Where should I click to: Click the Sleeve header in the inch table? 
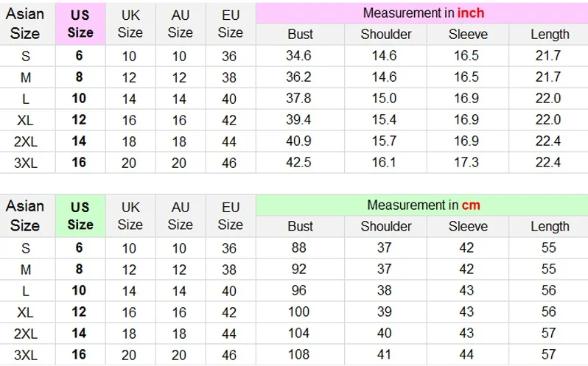coord(468,34)
